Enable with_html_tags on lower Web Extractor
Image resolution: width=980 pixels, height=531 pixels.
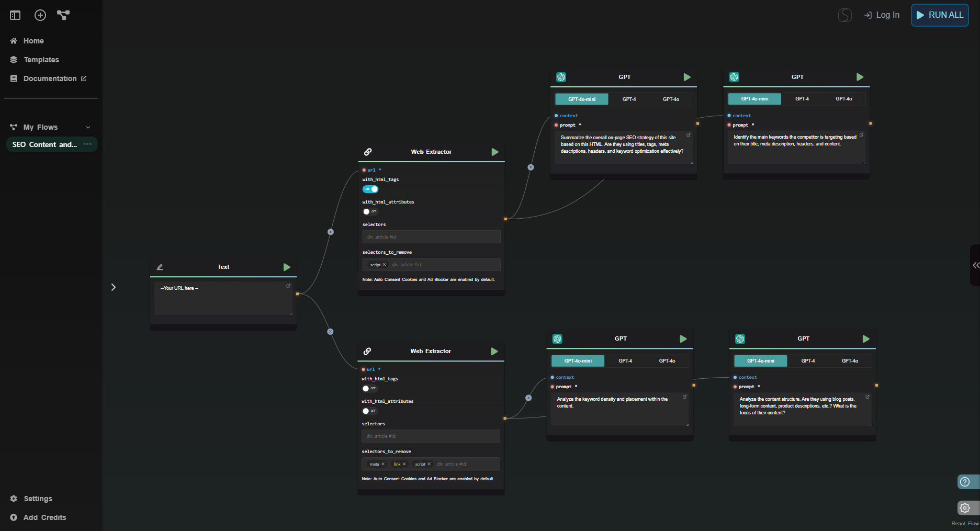[x=369, y=388]
